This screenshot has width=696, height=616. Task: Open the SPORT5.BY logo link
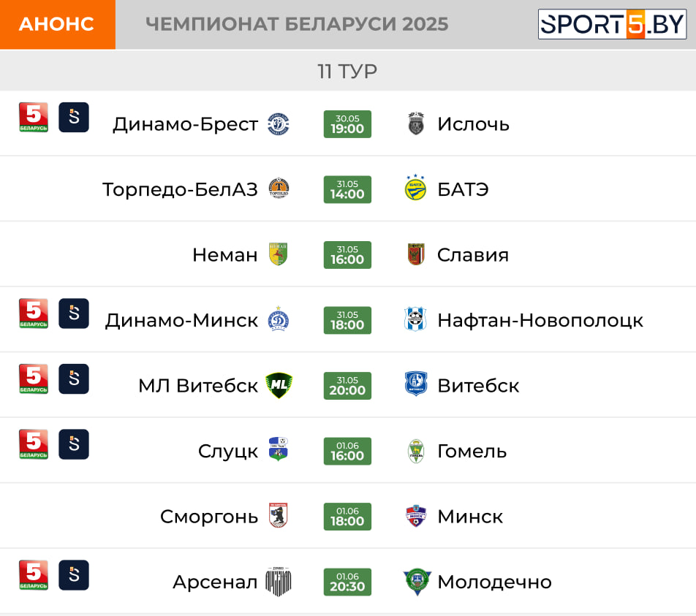click(612, 24)
